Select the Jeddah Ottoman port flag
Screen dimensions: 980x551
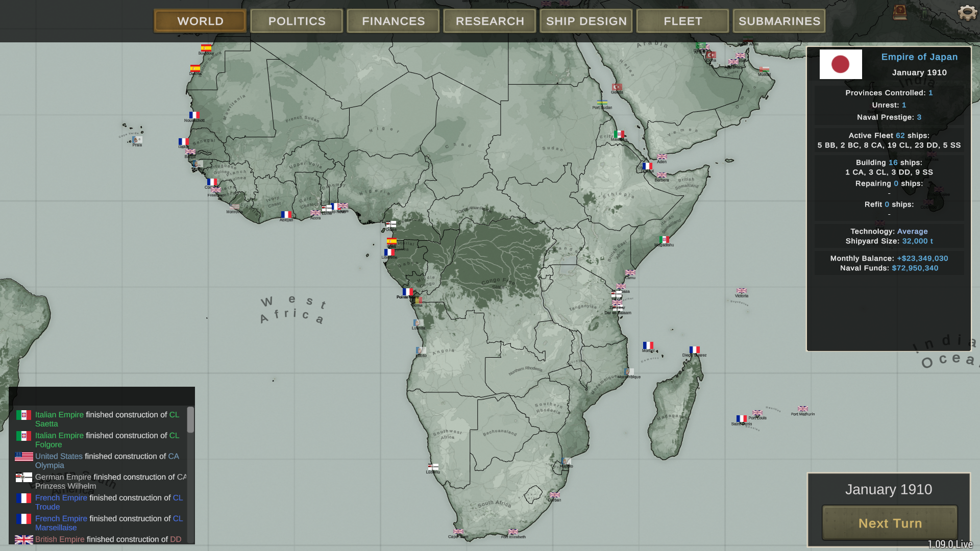(x=617, y=87)
